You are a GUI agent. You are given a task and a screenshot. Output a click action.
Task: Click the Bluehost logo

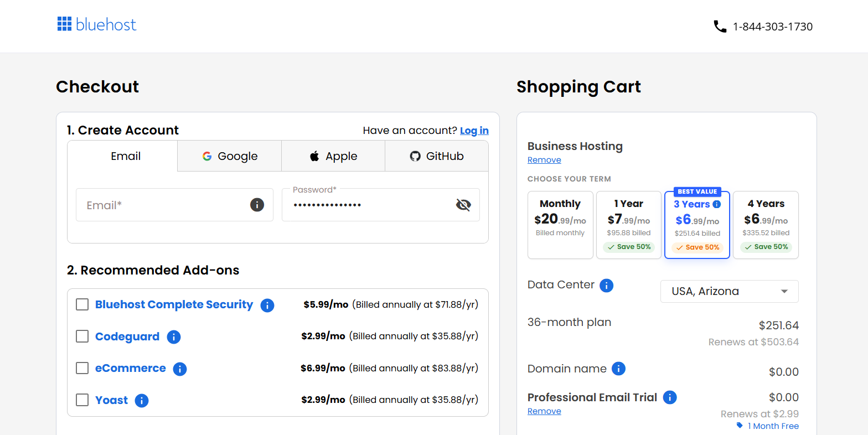(97, 24)
